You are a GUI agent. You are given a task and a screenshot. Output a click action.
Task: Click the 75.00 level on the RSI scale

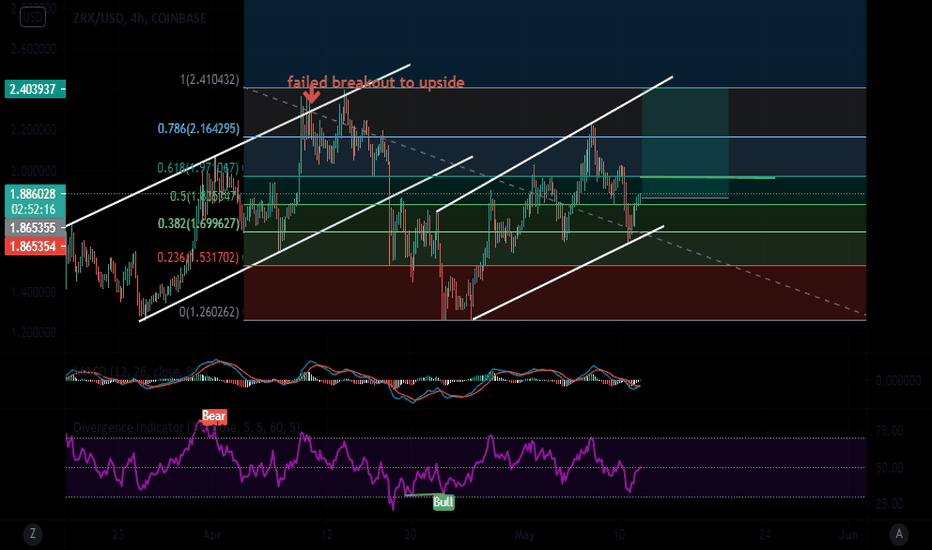pyautogui.click(x=889, y=431)
